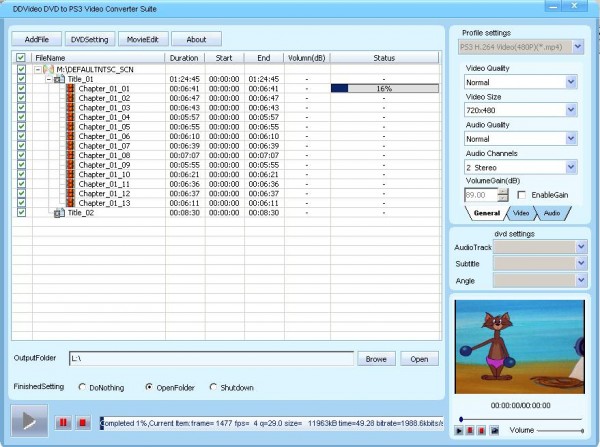Select the DoNothing finished setting
The height and width of the screenshot is (447, 600).
[x=81, y=387]
